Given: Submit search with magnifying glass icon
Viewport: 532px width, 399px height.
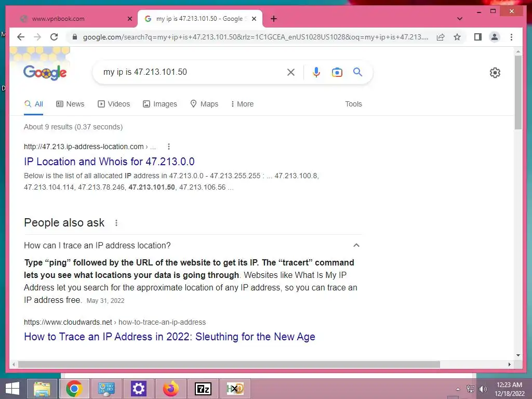Looking at the screenshot, I should [357, 72].
